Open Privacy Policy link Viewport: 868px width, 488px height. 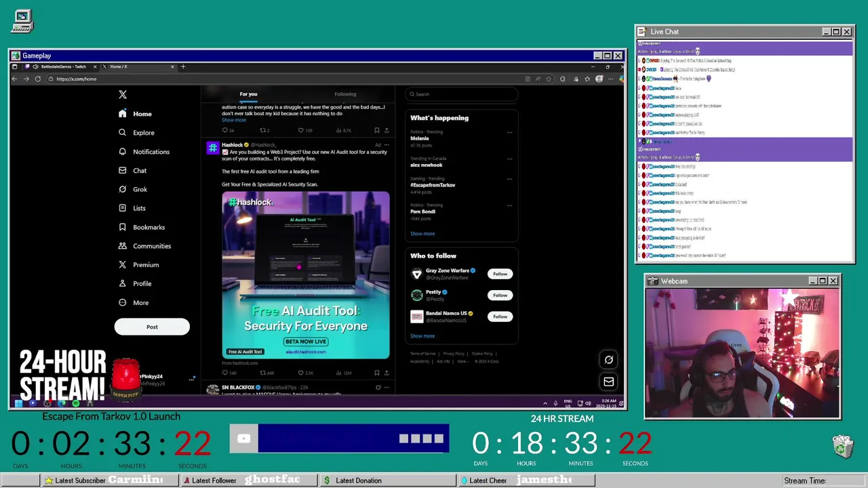point(454,354)
